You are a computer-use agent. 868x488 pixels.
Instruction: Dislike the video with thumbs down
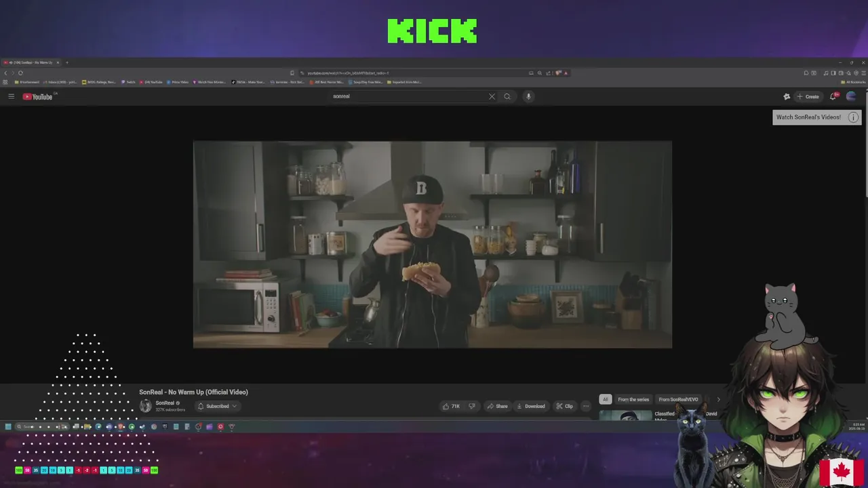coord(472,406)
